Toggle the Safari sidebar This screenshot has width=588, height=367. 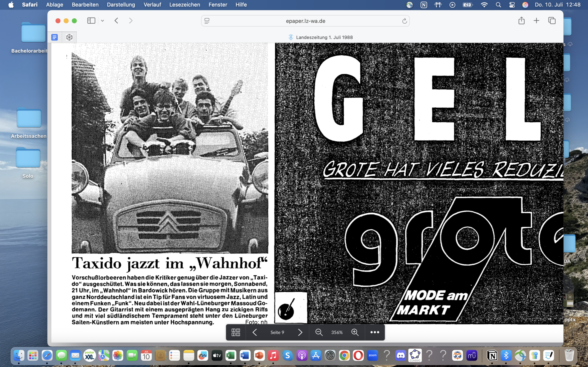coord(91,21)
